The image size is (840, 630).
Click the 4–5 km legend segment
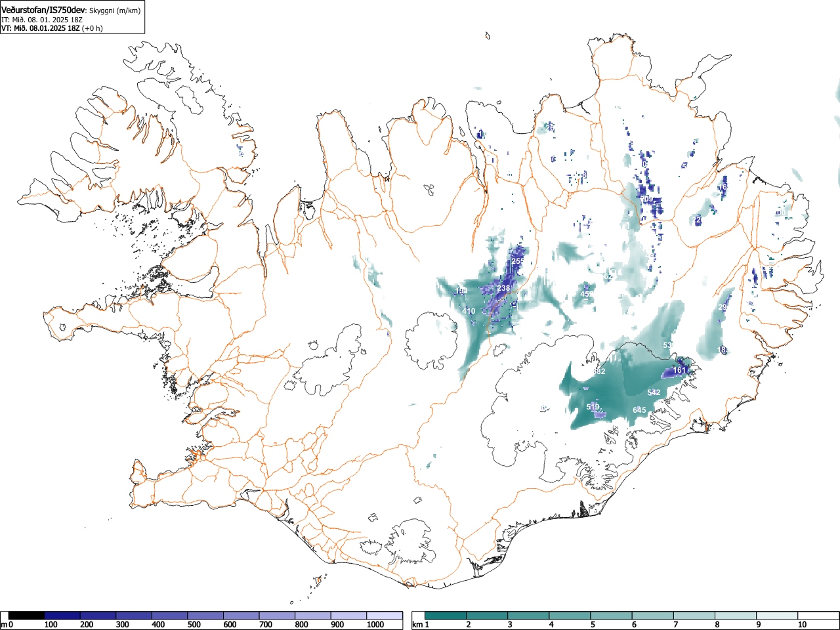tap(570, 616)
